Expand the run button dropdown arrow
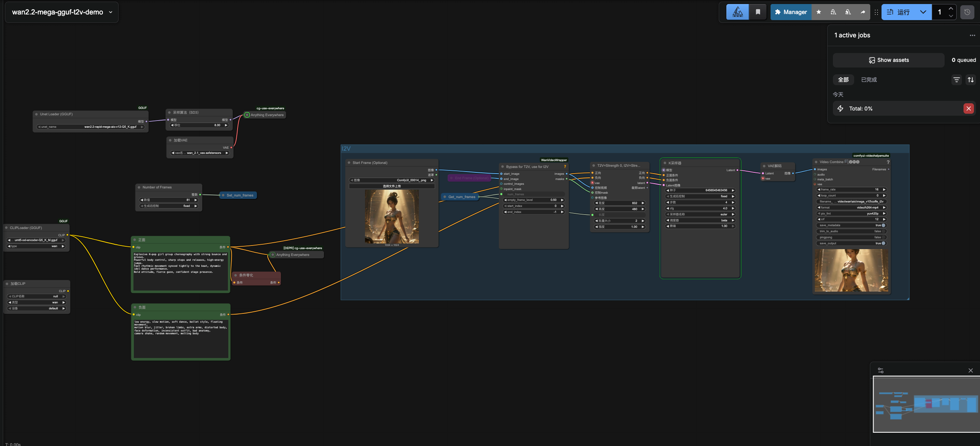The width and height of the screenshot is (980, 446). pos(923,12)
